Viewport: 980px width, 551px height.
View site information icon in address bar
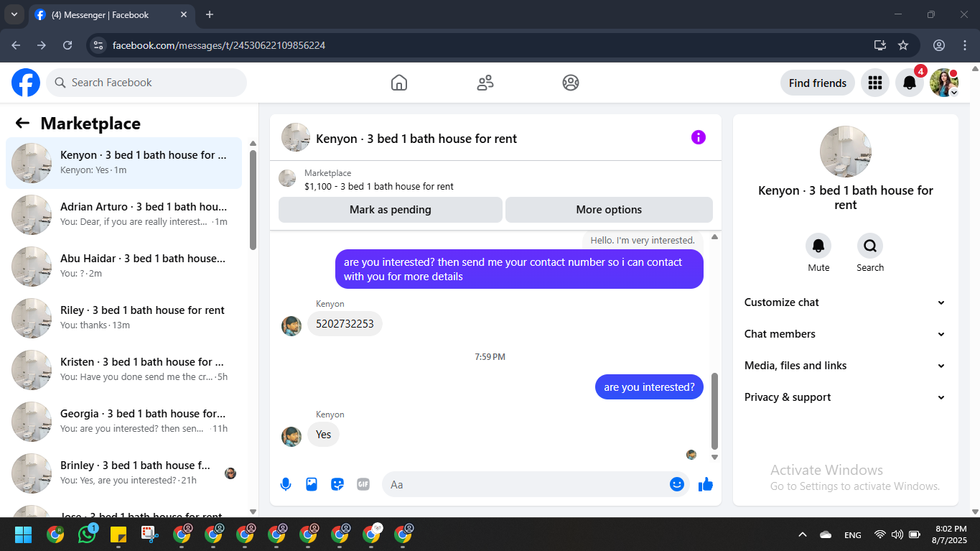pyautogui.click(x=98, y=45)
